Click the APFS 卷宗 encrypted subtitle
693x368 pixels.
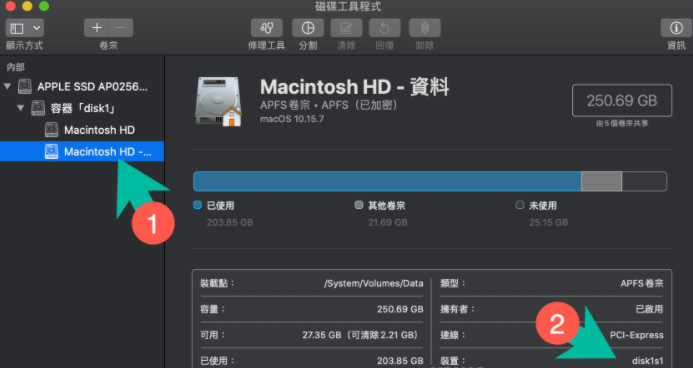point(329,105)
